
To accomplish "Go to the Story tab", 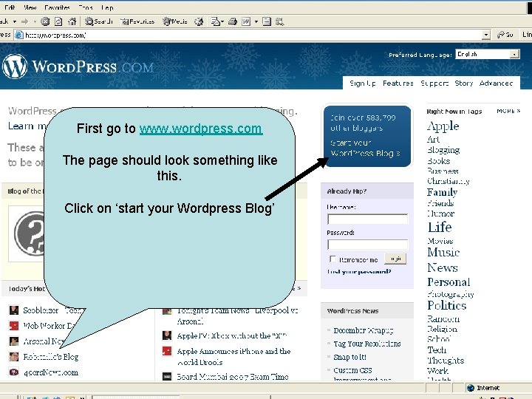I will [x=464, y=83].
